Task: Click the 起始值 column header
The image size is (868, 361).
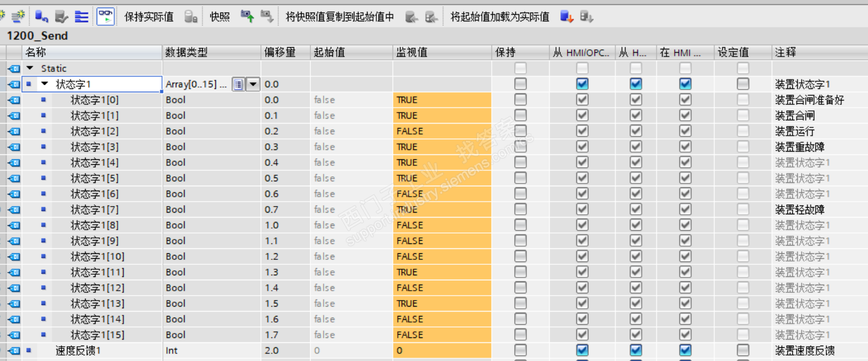Action: (x=352, y=52)
